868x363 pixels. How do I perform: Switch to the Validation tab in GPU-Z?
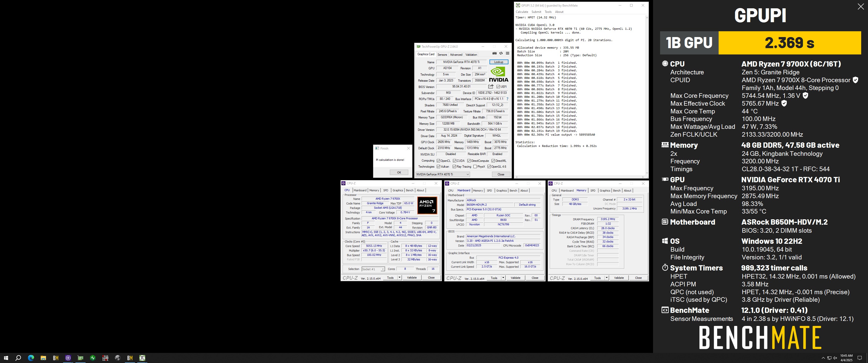[x=471, y=54]
